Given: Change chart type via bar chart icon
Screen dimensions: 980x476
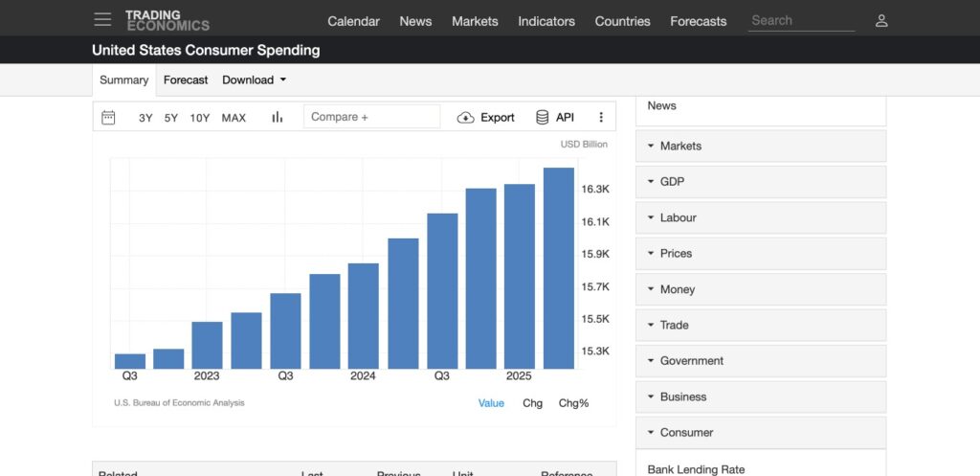Looking at the screenshot, I should [278, 117].
